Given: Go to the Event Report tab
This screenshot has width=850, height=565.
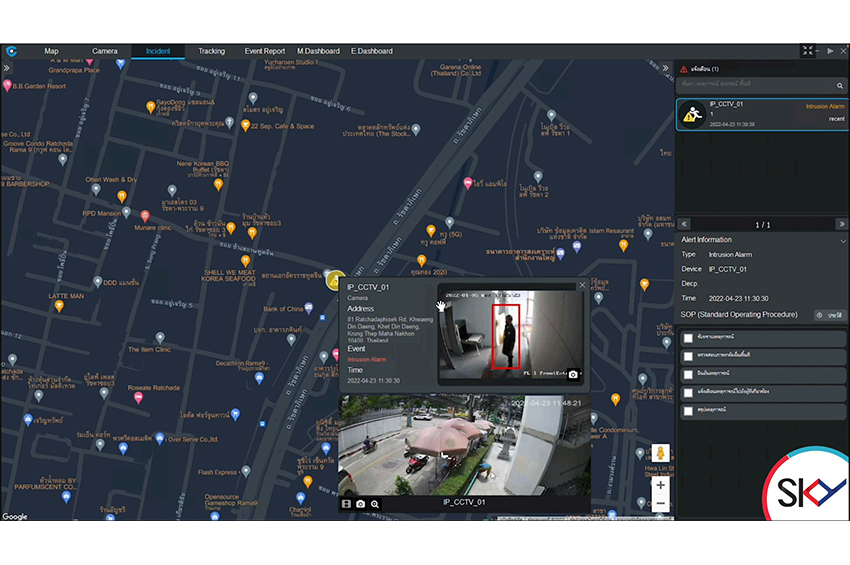Looking at the screenshot, I should point(265,51).
